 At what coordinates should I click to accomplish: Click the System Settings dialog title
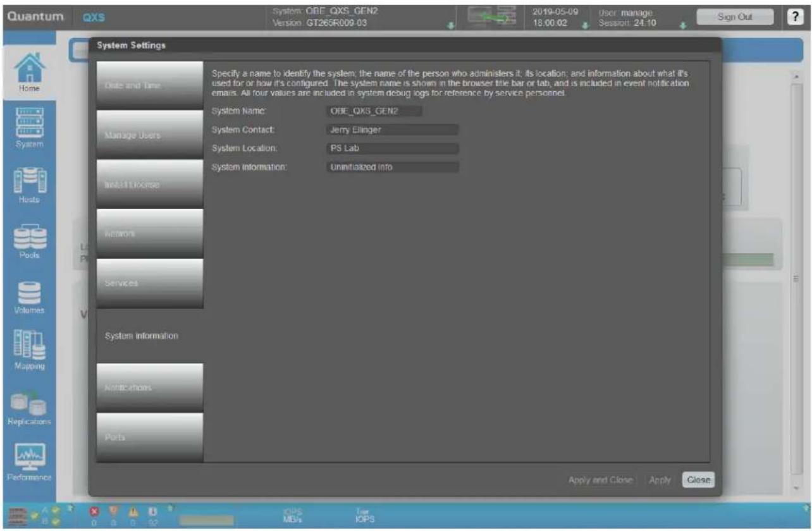click(131, 45)
